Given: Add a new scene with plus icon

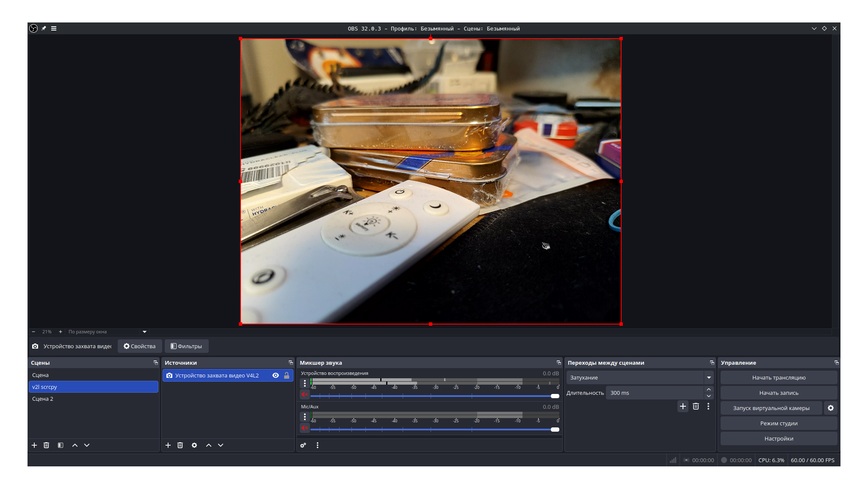Looking at the screenshot, I should click(34, 445).
